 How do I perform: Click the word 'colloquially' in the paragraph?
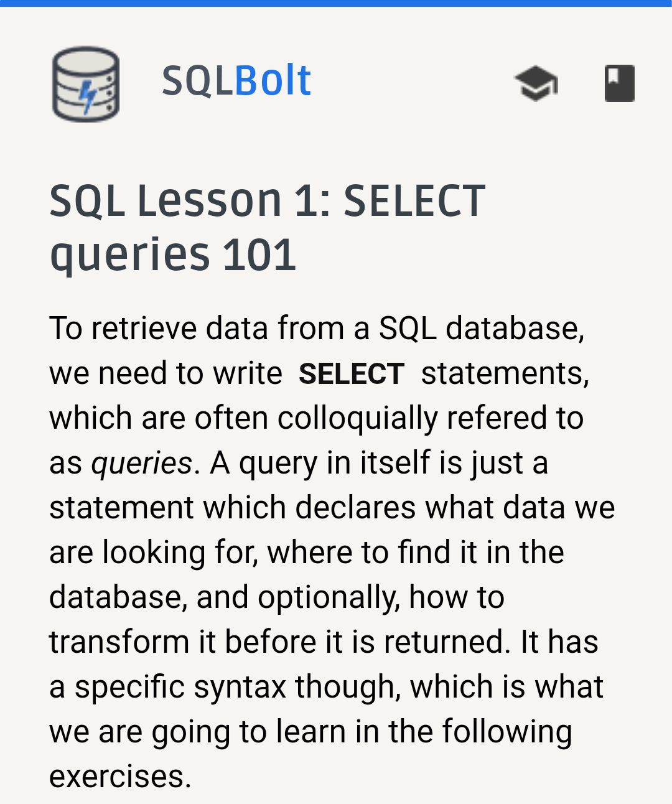[358, 419]
